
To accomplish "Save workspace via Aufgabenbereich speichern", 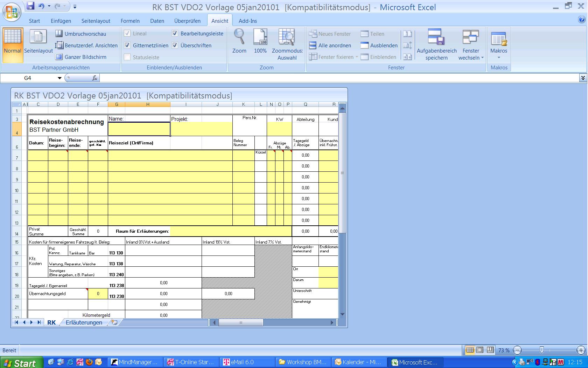I will (x=436, y=45).
